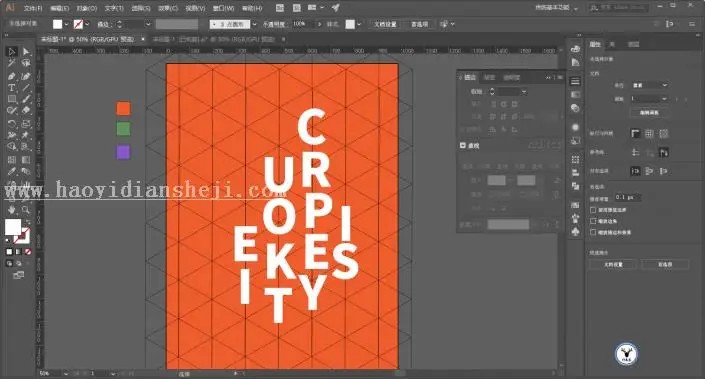Enable the scale strokes and effects checkbox
Image resolution: width=705 pixels, height=379 pixels.
tap(593, 232)
